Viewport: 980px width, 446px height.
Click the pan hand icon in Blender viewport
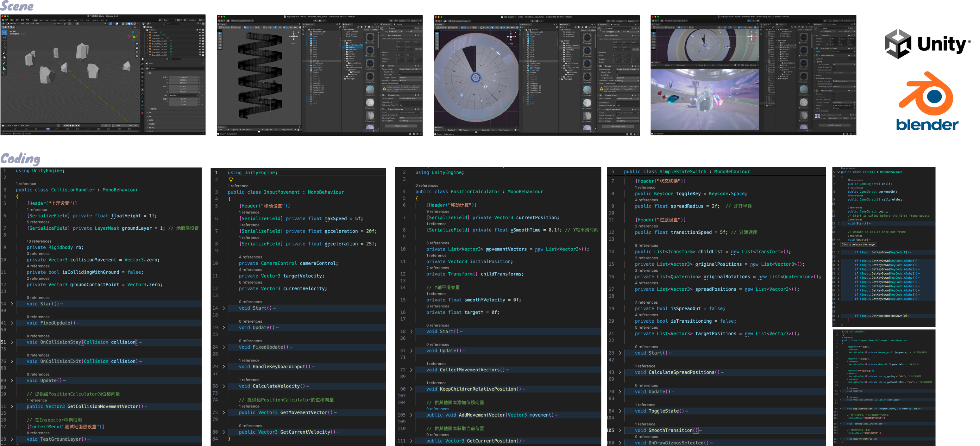pos(137,48)
